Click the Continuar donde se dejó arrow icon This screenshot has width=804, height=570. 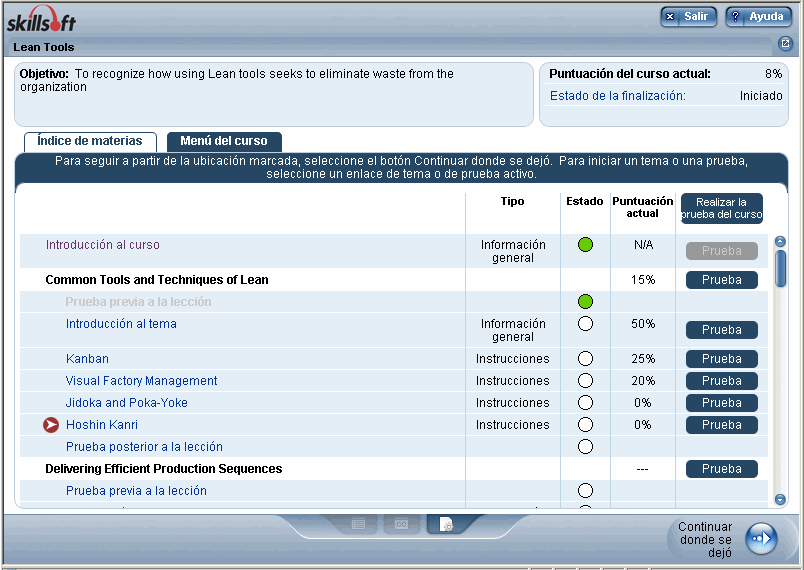pyautogui.click(x=761, y=539)
